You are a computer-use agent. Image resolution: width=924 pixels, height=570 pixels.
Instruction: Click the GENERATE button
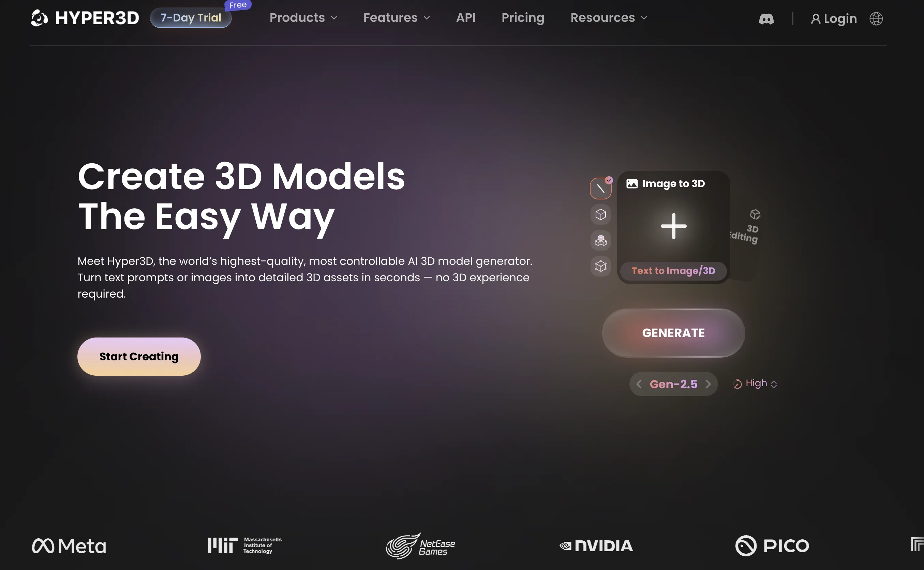673,333
